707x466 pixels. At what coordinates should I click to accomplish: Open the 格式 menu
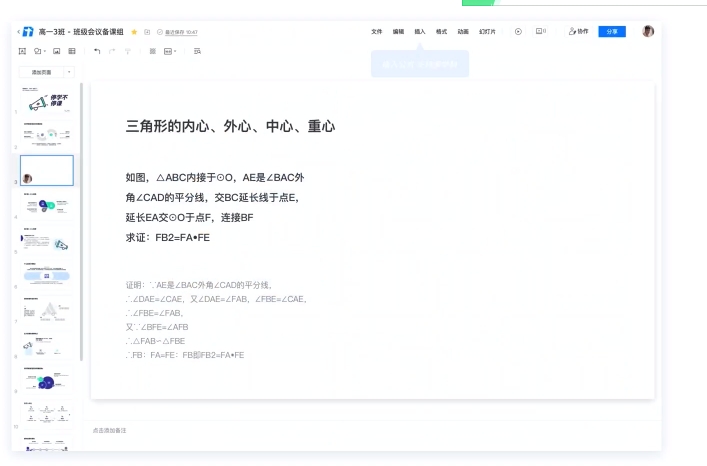point(441,32)
